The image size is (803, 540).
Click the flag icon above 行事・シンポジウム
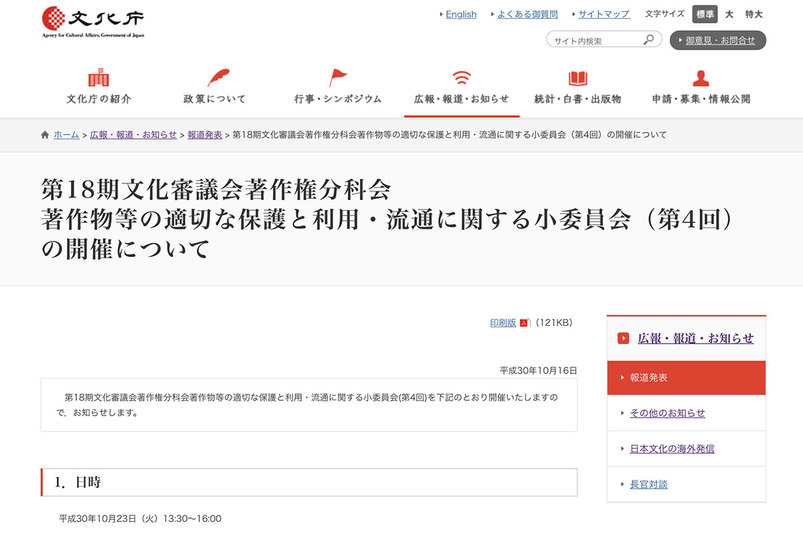337,77
